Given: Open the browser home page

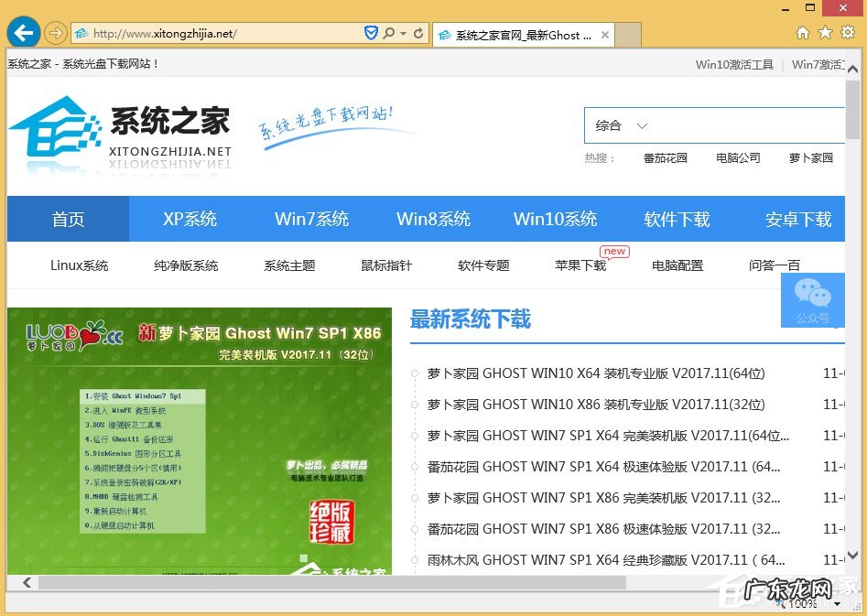Looking at the screenshot, I should pyautogui.click(x=801, y=31).
